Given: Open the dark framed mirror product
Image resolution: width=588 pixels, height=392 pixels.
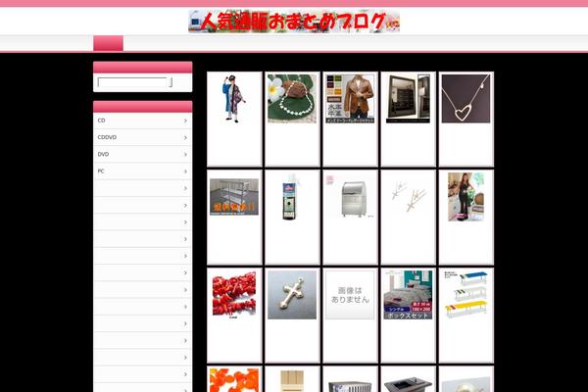Looking at the screenshot, I should click(408, 99).
